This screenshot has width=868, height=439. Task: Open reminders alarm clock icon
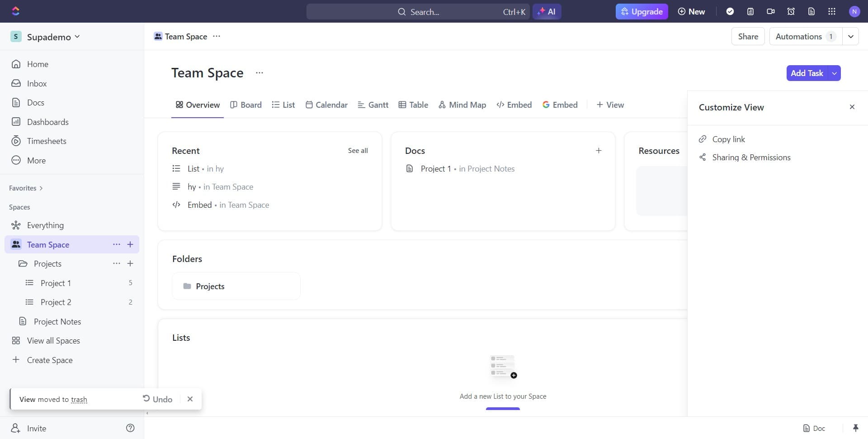click(791, 12)
